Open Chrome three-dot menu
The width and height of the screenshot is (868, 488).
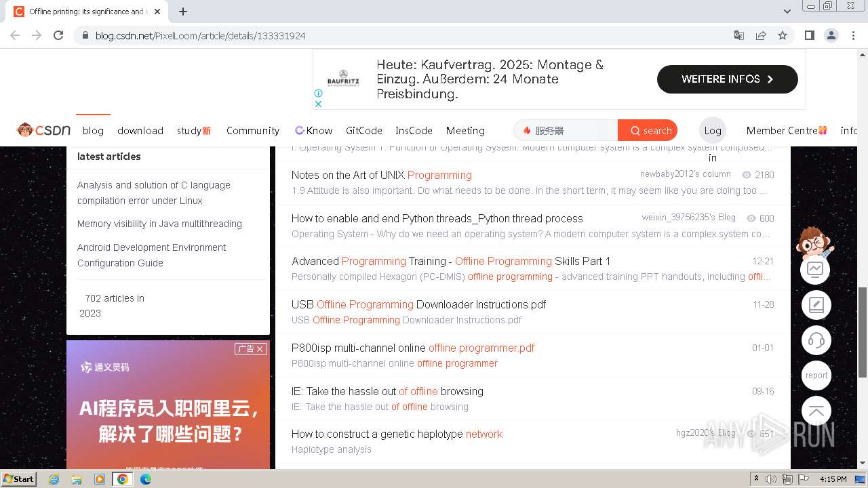[853, 35]
